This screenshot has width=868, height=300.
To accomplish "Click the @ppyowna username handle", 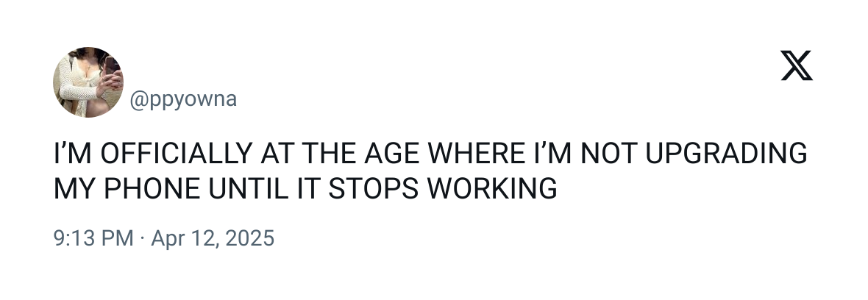I will [183, 99].
